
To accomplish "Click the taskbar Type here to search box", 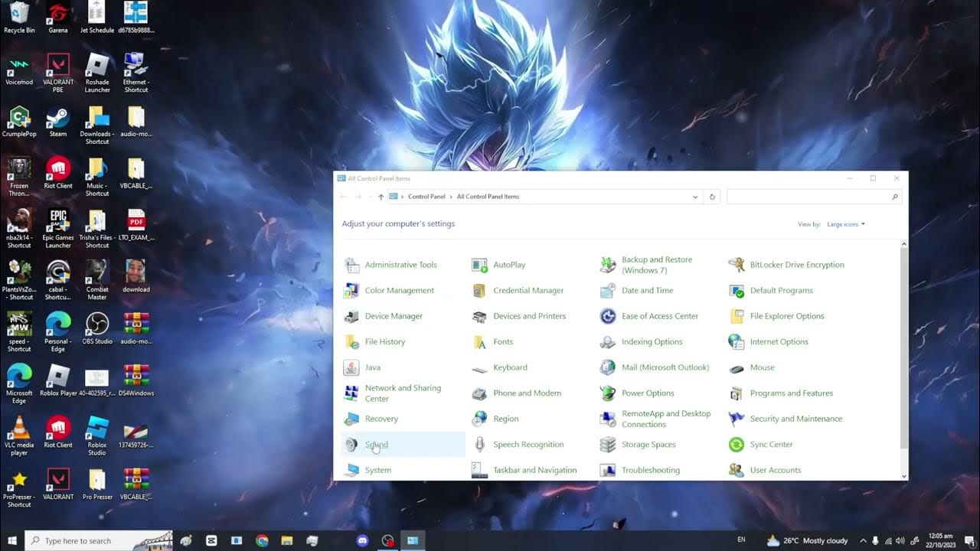I will [98, 540].
